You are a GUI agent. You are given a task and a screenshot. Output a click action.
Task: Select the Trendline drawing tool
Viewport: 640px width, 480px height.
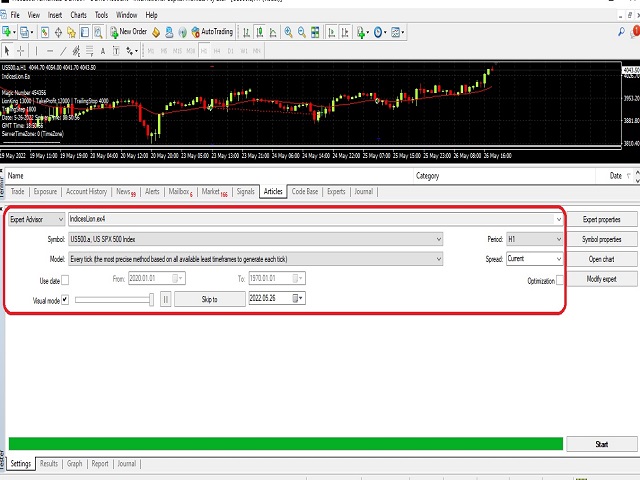[x=63, y=51]
